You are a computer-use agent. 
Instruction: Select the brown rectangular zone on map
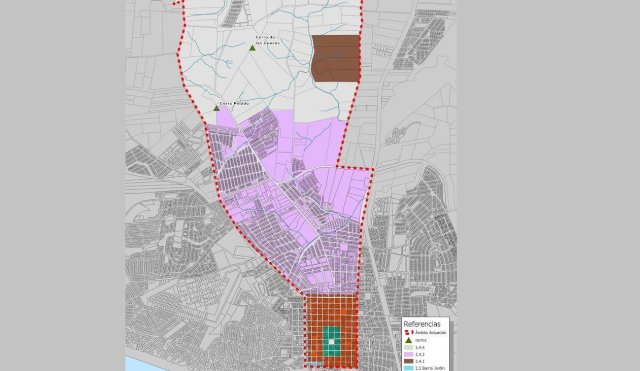[336, 58]
